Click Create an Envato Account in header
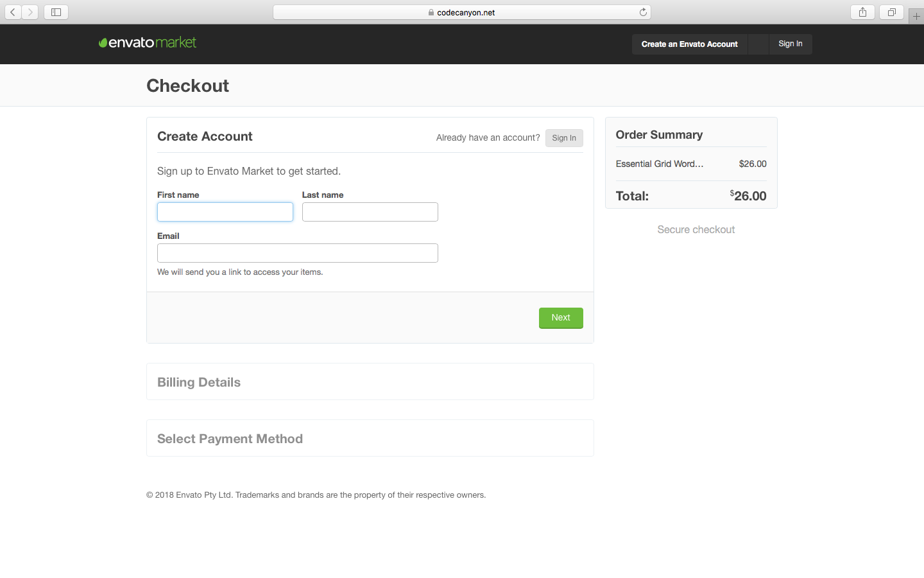This screenshot has width=924, height=578. (x=689, y=44)
